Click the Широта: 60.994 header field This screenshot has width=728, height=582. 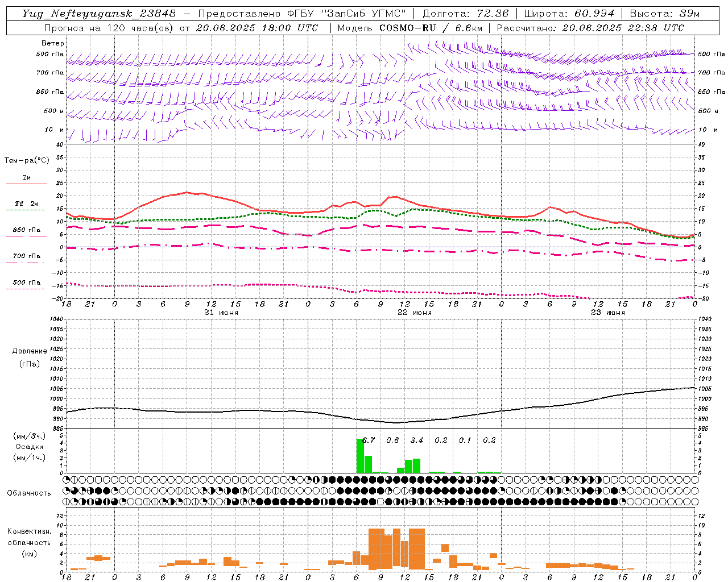tap(569, 14)
